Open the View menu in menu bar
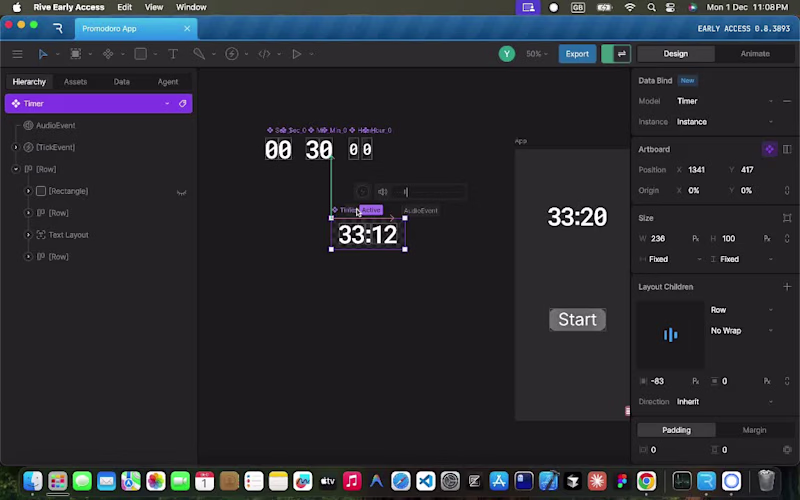This screenshot has height=500, width=800. pyautogui.click(x=154, y=7)
